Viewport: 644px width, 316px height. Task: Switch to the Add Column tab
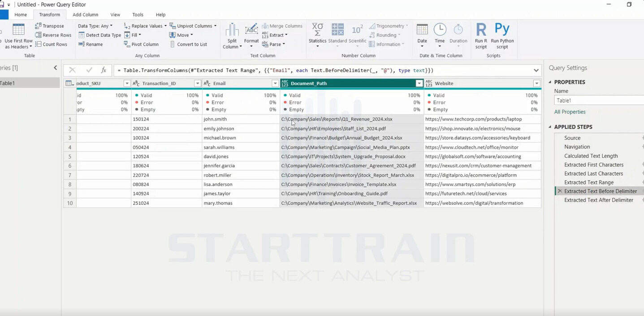[x=85, y=15]
